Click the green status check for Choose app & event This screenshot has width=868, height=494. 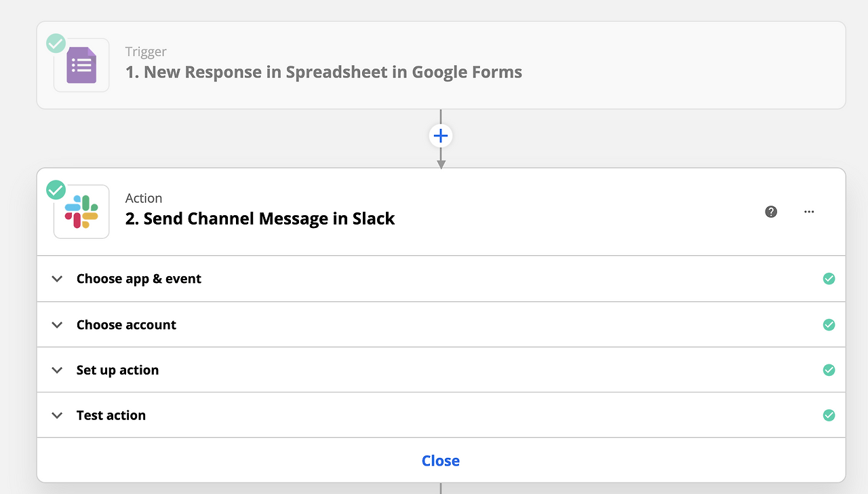click(x=829, y=279)
